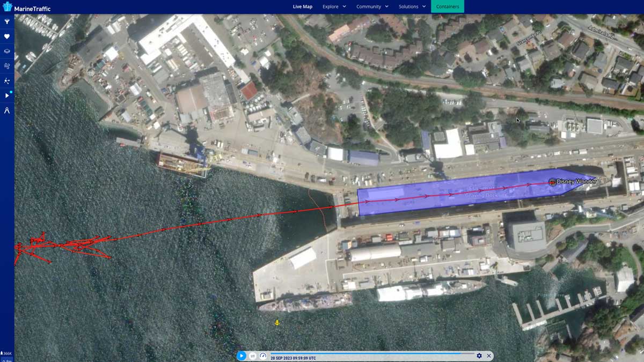Open the Containers button
Viewport: 644px width, 362px height.
pos(448,6)
